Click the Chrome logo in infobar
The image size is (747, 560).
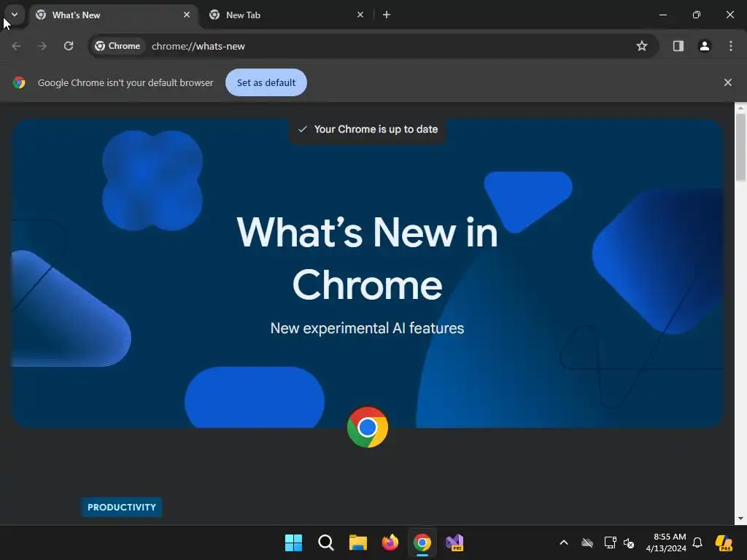19,82
